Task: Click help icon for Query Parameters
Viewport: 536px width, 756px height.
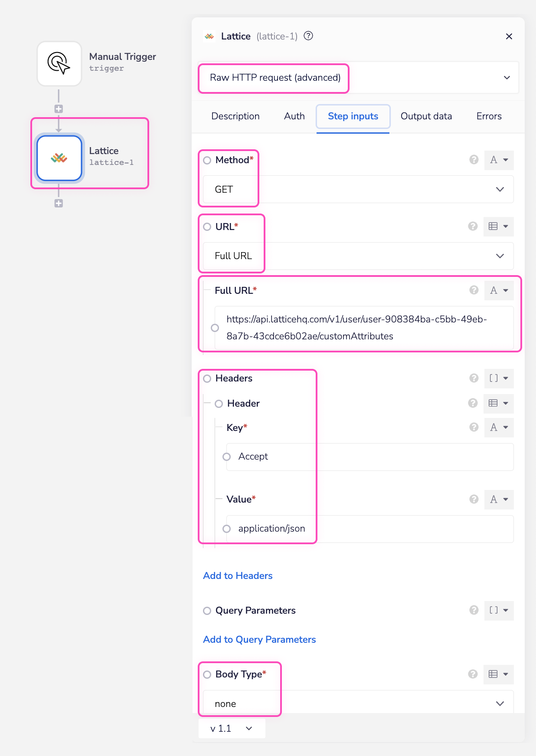Action: [x=474, y=610]
